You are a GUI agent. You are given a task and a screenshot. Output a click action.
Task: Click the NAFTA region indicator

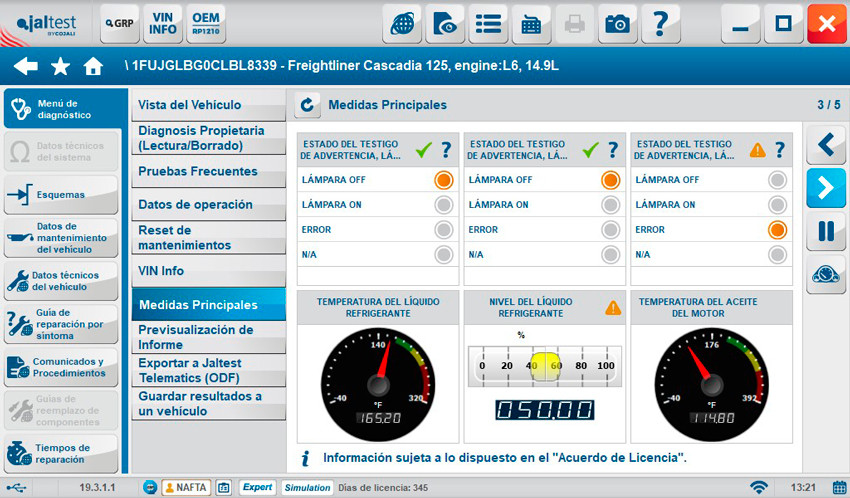click(186, 488)
